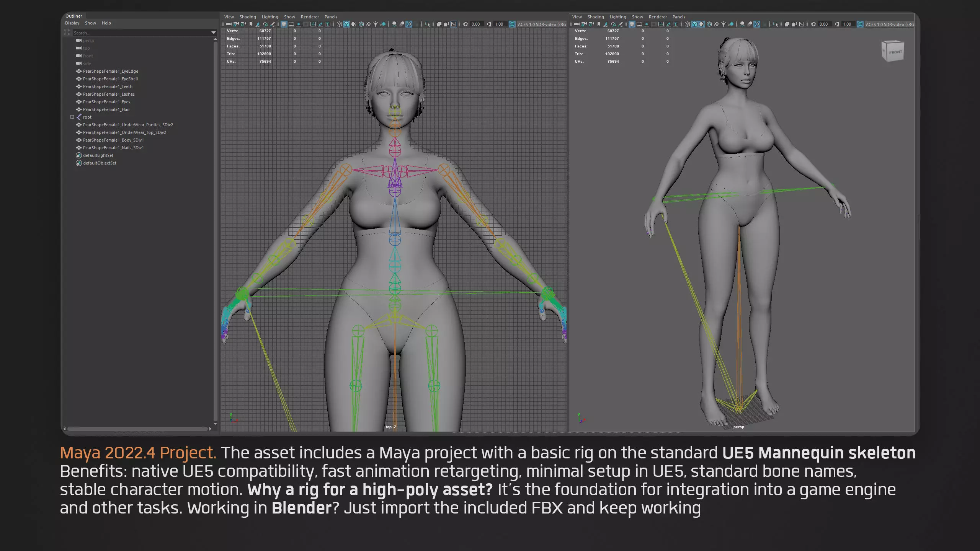Open the left viewport Lighting menu
Screen dimensions: 980x551
coord(270,17)
